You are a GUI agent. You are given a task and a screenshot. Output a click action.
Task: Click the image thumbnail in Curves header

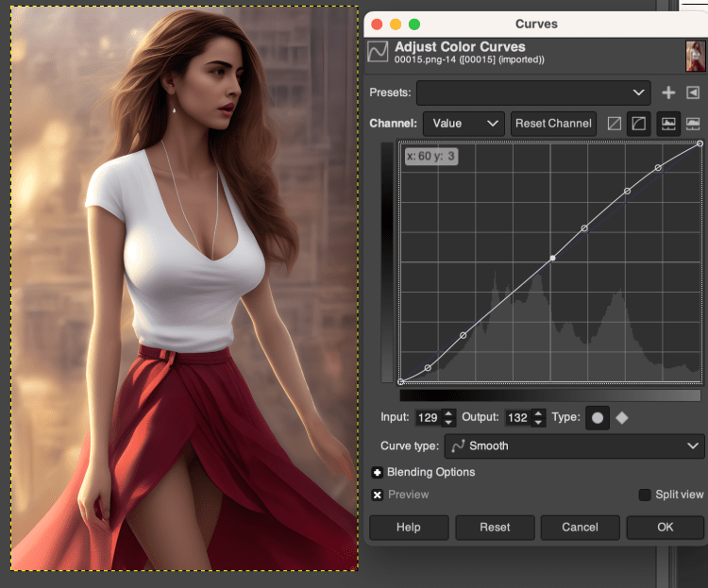695,56
